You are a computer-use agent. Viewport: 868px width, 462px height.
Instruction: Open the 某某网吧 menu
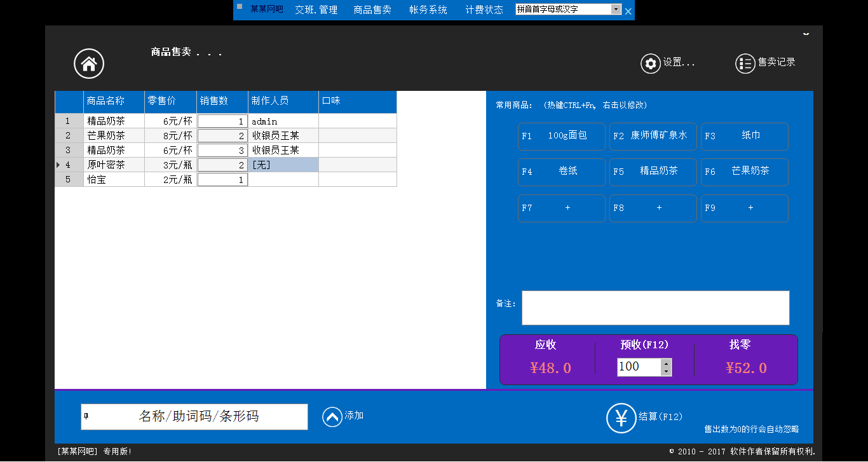coord(267,10)
